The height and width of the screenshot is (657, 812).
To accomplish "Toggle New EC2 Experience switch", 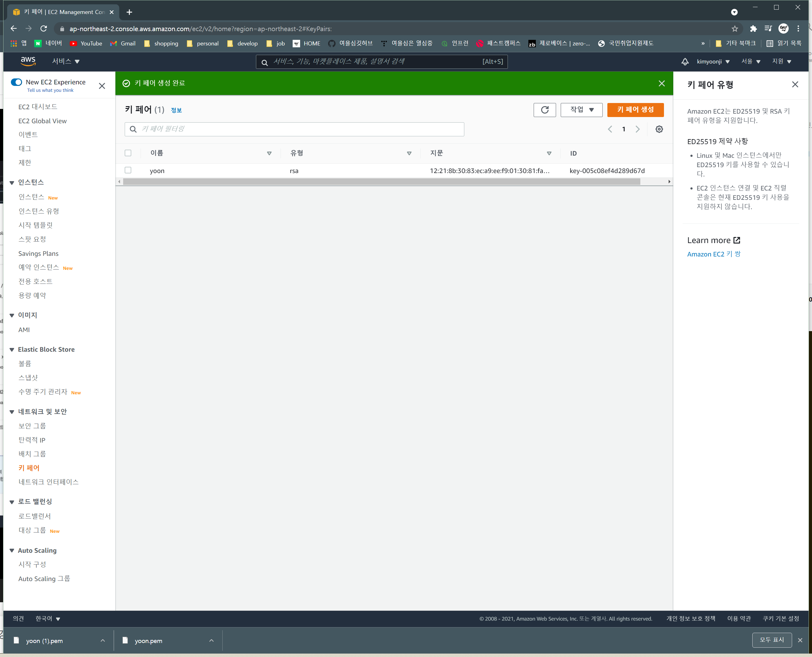I will tap(16, 82).
